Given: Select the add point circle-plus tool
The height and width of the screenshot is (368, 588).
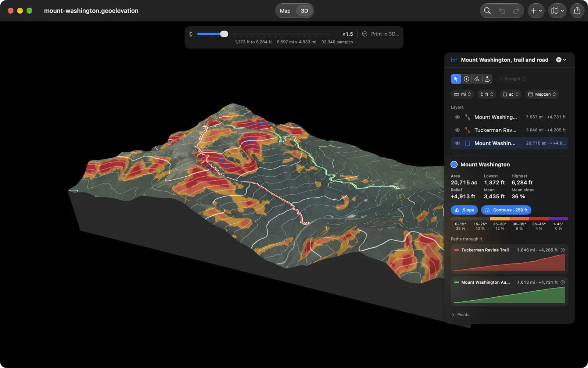Looking at the screenshot, I should (466, 79).
